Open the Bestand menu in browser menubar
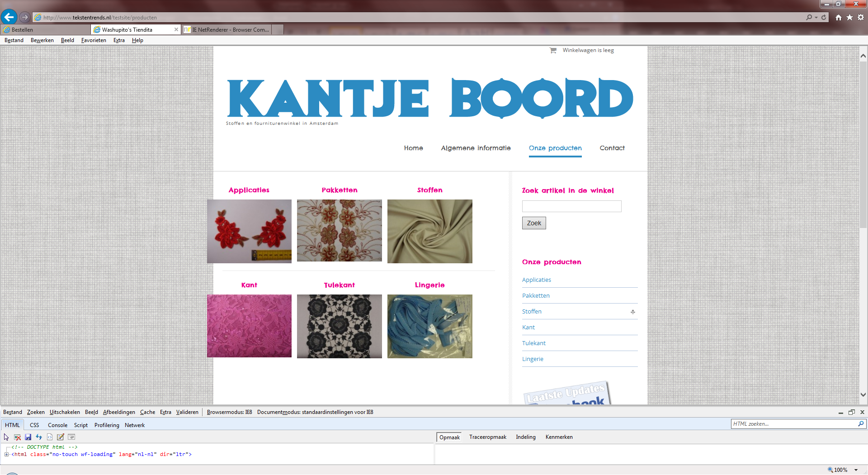 coord(14,40)
